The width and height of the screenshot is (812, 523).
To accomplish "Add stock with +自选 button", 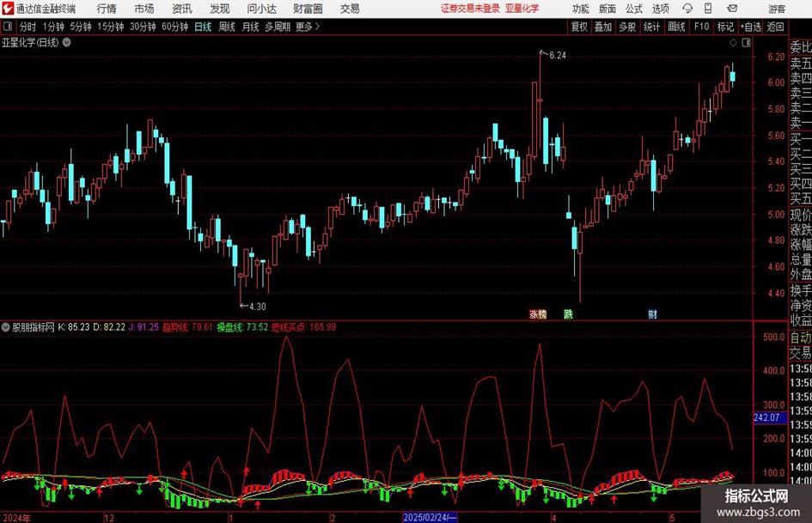I will click(750, 27).
